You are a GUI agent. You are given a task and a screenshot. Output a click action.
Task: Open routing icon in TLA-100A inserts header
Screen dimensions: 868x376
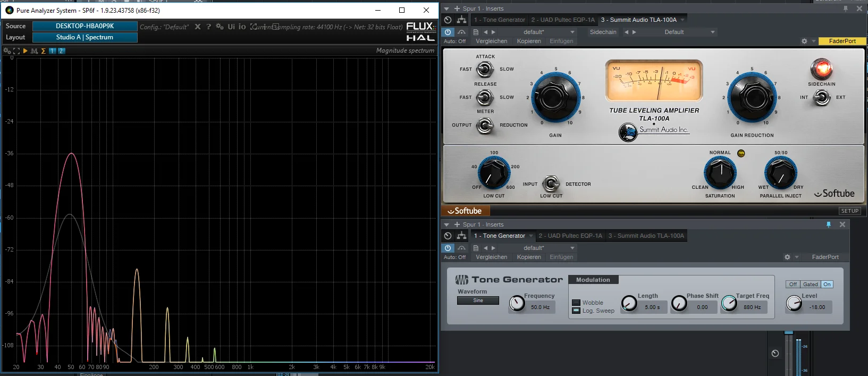(x=461, y=20)
